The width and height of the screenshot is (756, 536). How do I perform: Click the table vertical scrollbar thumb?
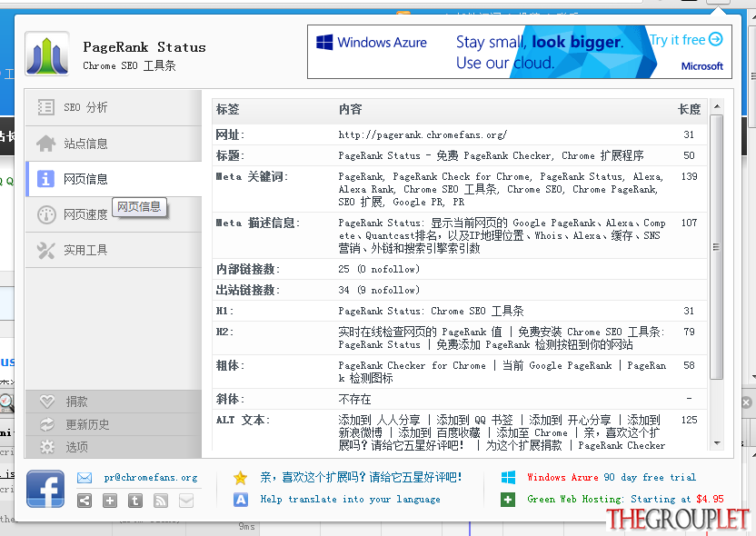tap(716, 247)
